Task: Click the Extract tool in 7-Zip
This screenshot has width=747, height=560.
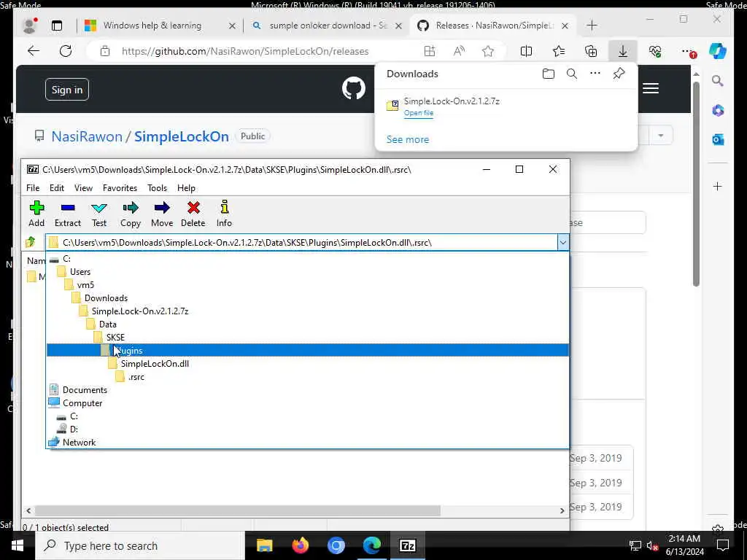Action: [x=68, y=214]
